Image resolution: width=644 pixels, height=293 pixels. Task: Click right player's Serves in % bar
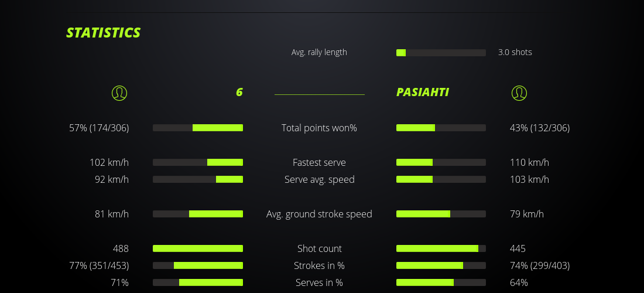coord(441,282)
